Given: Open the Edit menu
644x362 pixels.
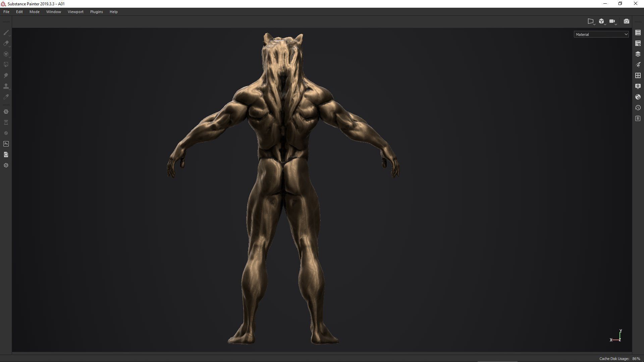Looking at the screenshot, I should click(19, 12).
